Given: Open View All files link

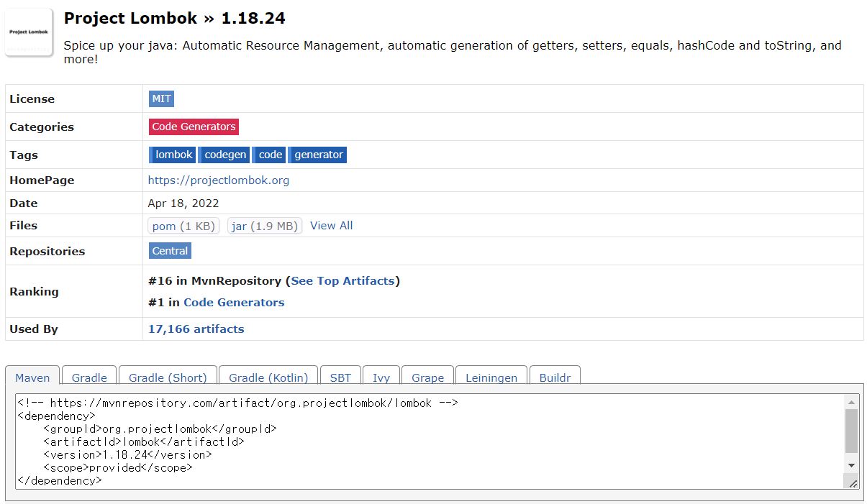Looking at the screenshot, I should [x=331, y=226].
